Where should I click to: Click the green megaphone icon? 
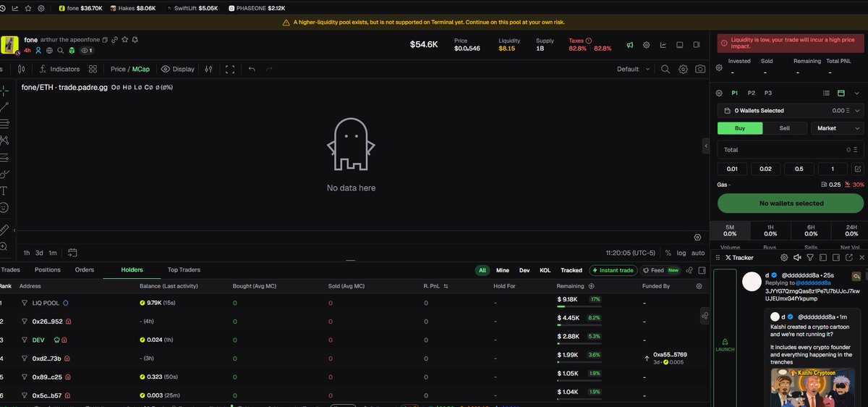(630, 45)
